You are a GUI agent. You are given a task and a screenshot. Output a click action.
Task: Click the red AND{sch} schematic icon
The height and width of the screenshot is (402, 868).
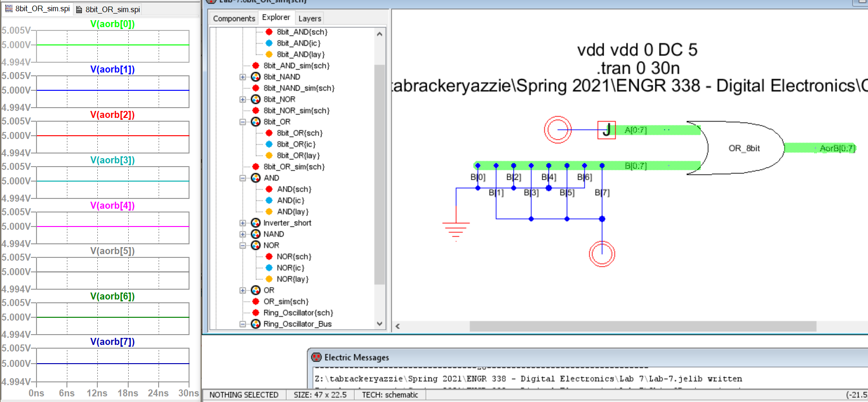coord(269,189)
